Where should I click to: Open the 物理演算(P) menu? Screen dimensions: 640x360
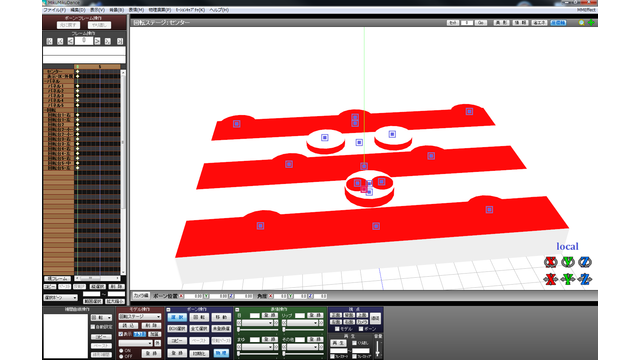[160, 10]
